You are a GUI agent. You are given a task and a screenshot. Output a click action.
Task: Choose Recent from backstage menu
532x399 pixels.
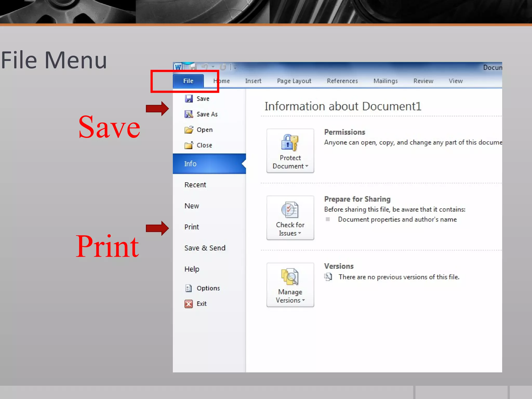[x=195, y=185]
